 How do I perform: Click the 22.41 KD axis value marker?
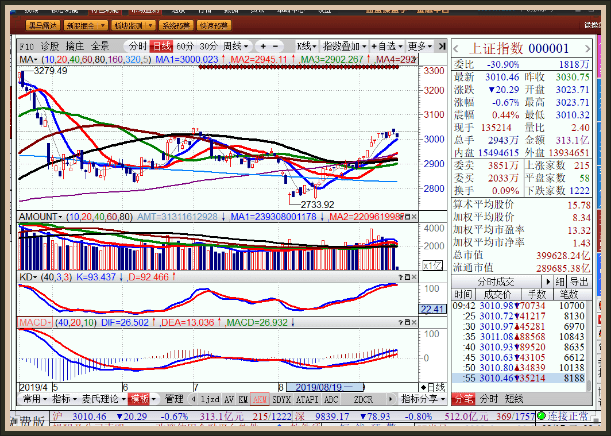[433, 309]
